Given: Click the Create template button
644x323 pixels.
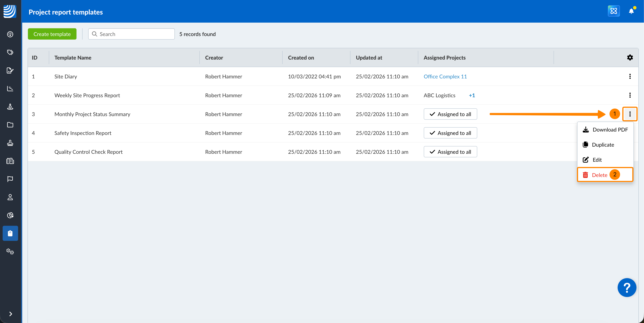Looking at the screenshot, I should click(52, 34).
